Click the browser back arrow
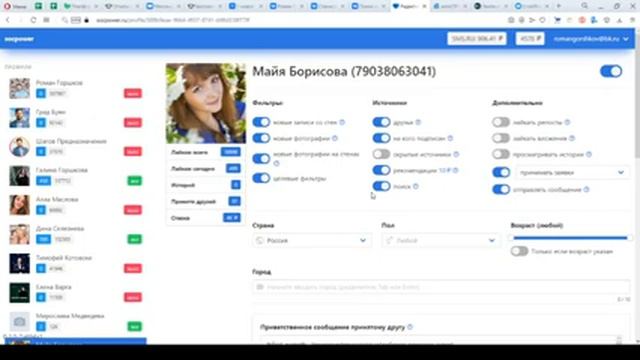The height and width of the screenshot is (360, 640). pyautogui.click(x=8, y=20)
